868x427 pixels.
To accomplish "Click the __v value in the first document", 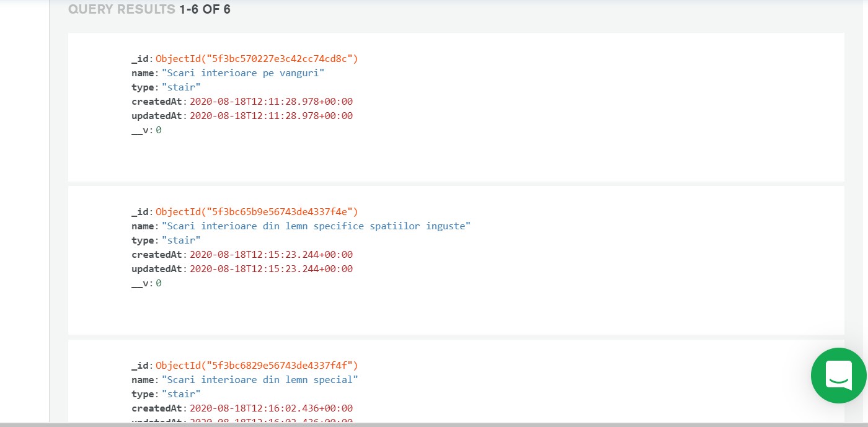I will coord(159,130).
